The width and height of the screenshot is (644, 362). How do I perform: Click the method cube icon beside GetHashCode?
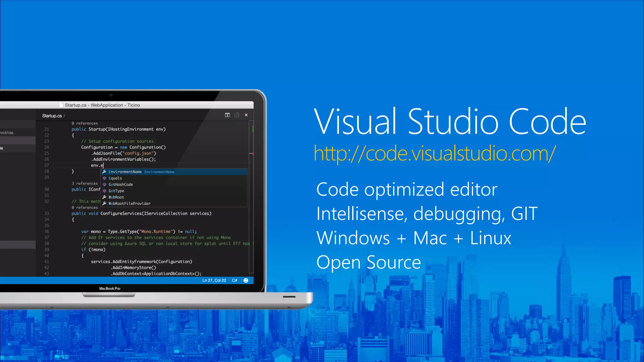click(x=104, y=184)
